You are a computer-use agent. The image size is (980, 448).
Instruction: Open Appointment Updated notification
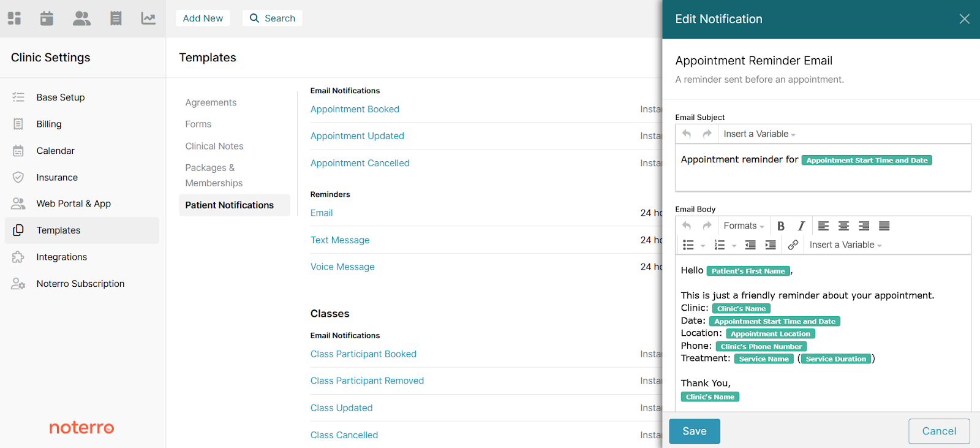357,136
